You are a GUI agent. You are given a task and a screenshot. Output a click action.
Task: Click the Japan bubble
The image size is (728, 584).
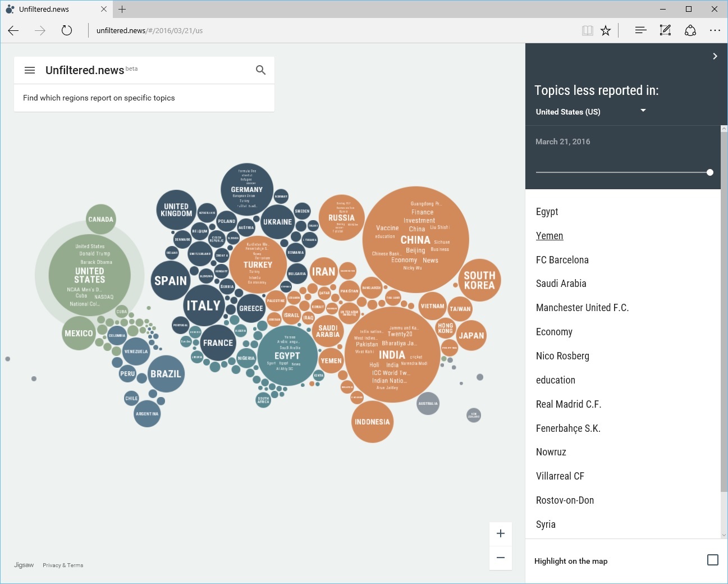coord(471,336)
